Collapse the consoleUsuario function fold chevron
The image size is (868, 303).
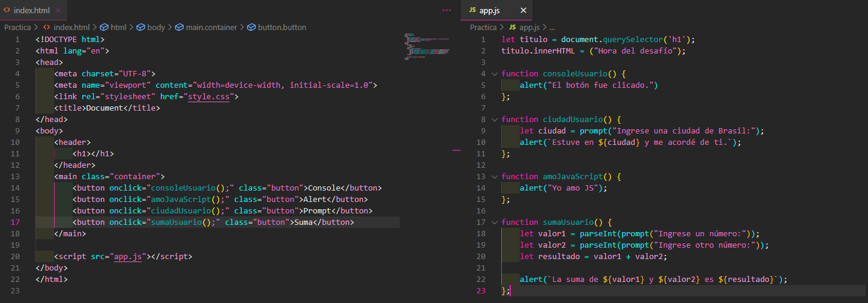point(495,74)
